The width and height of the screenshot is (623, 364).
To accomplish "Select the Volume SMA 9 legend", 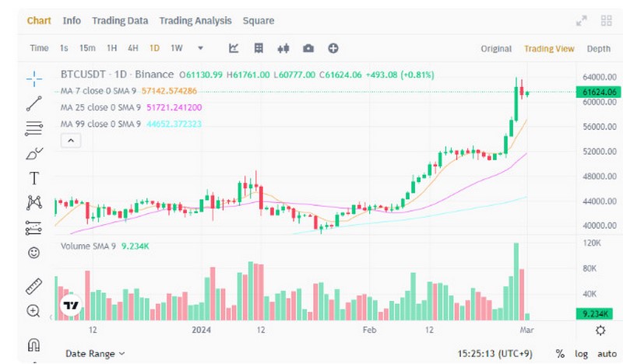I will [x=105, y=246].
